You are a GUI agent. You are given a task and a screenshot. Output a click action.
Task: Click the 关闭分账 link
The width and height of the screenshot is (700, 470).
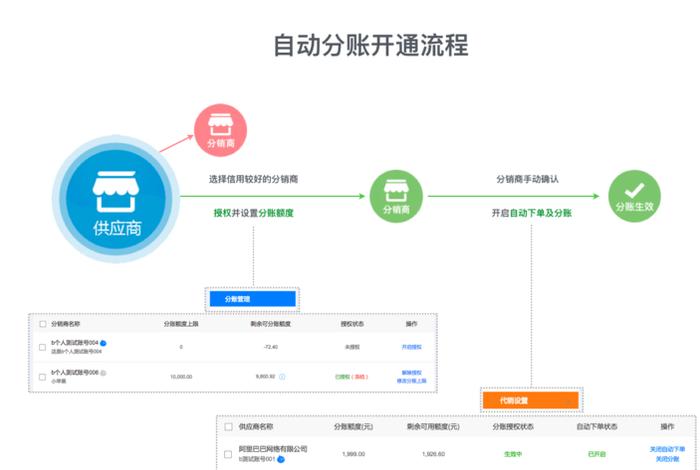tap(667, 459)
